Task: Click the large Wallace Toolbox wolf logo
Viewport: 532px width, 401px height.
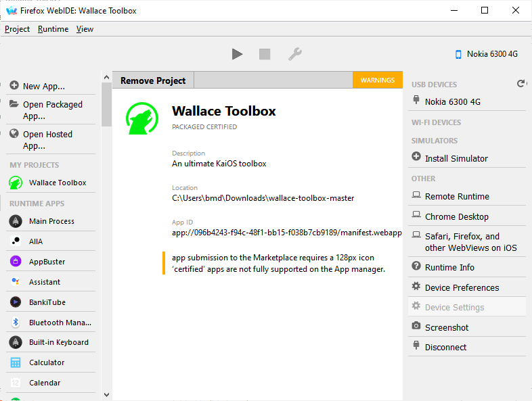Action: [x=142, y=118]
